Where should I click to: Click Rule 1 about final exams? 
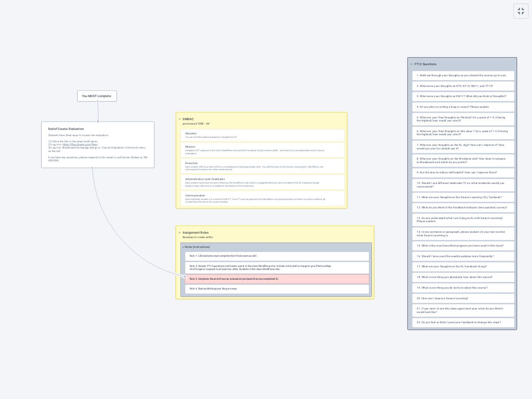point(277,256)
